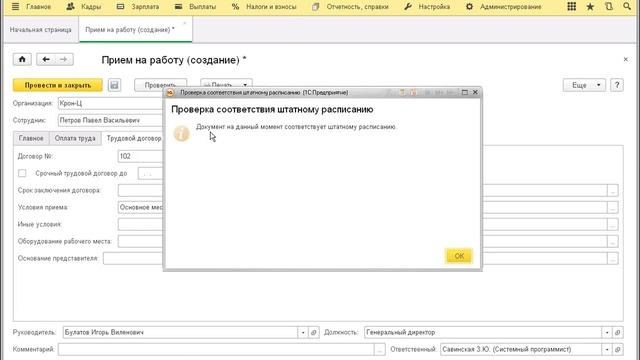
Task: Open the Ответственный item with link icon
Action: coord(618,350)
